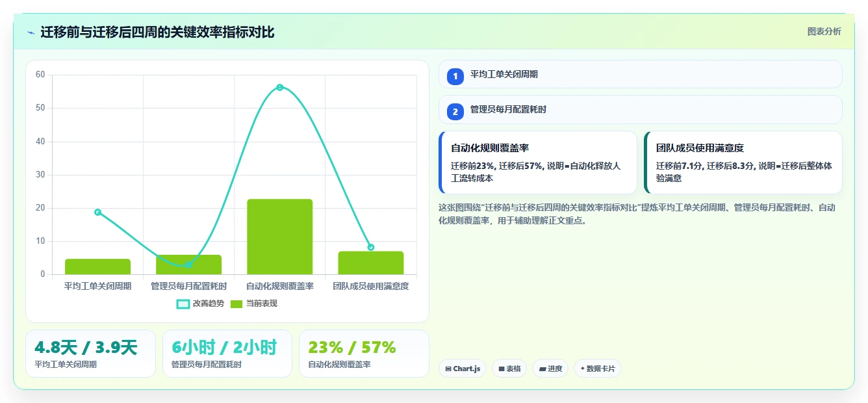Image resolution: width=868 pixels, height=403 pixels.
Task: Toggle the 当前表现 legend entry
Action: click(x=254, y=304)
